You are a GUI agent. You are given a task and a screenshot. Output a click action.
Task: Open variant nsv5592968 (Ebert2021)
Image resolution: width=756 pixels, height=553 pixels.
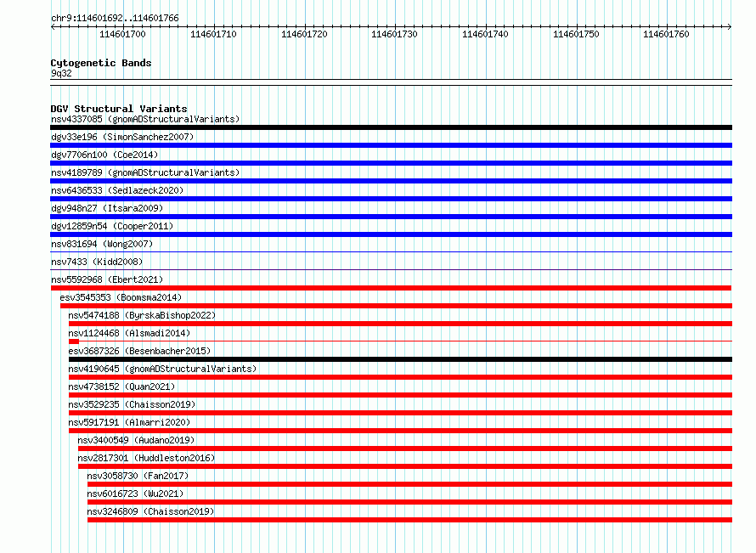point(107,279)
